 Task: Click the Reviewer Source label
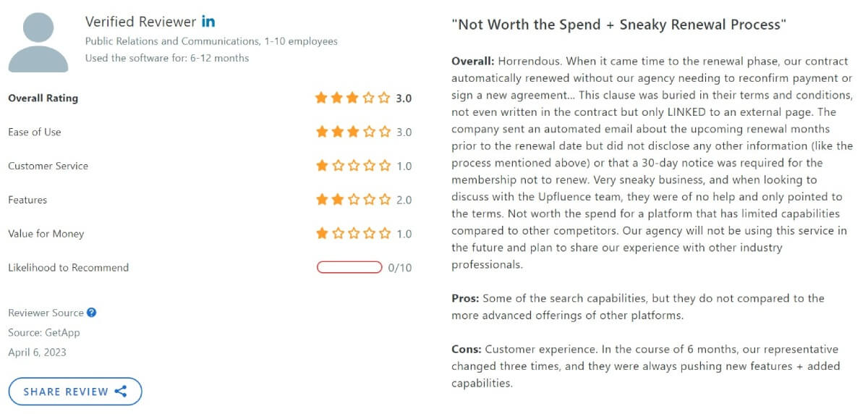pos(46,313)
